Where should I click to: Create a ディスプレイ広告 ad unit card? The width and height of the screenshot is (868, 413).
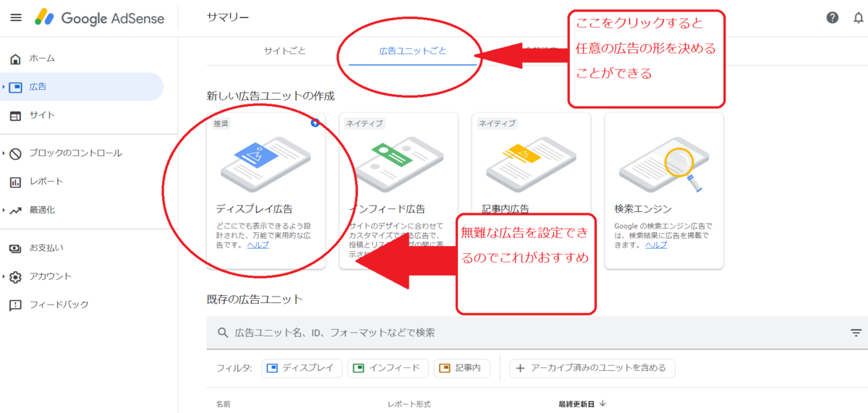pos(265,191)
